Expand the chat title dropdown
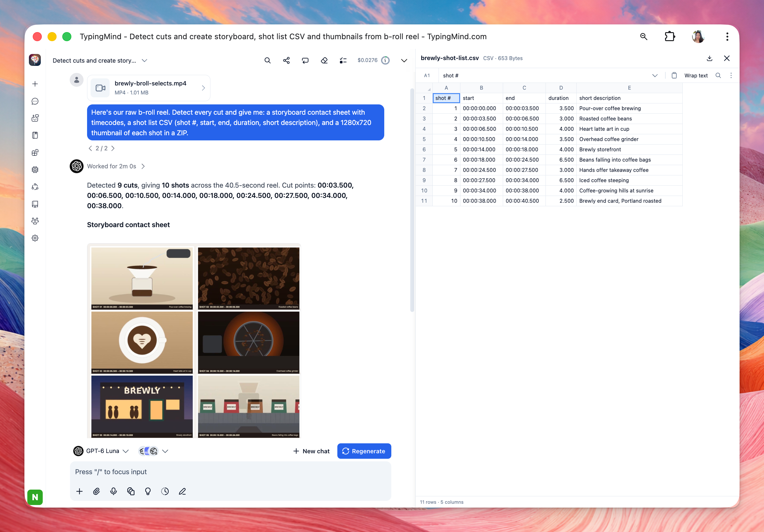 tap(145, 60)
